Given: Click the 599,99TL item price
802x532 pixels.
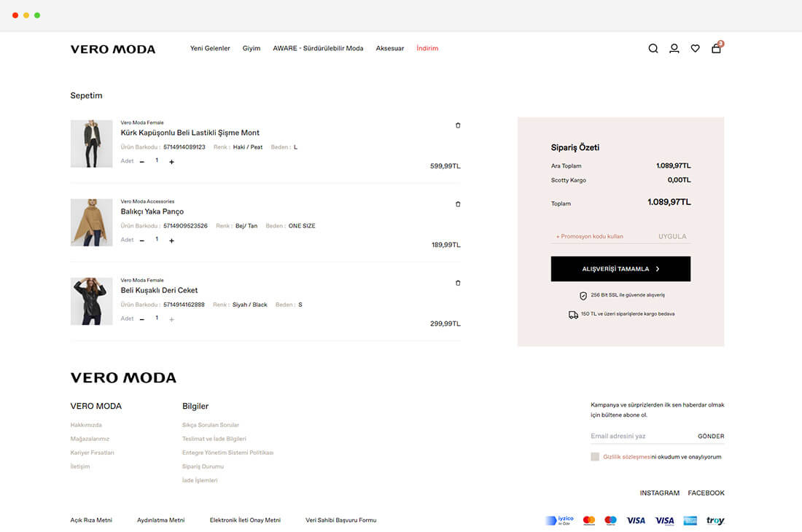Looking at the screenshot, I should (x=445, y=166).
